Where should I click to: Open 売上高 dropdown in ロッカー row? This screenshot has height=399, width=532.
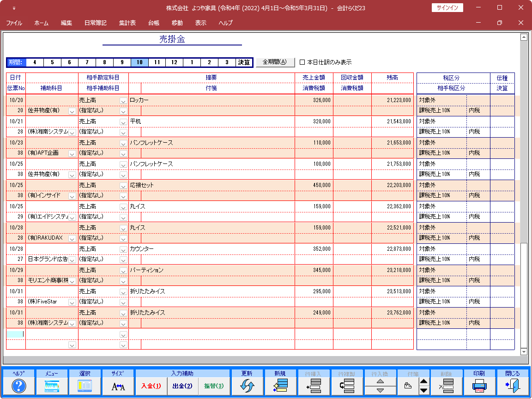point(123,101)
